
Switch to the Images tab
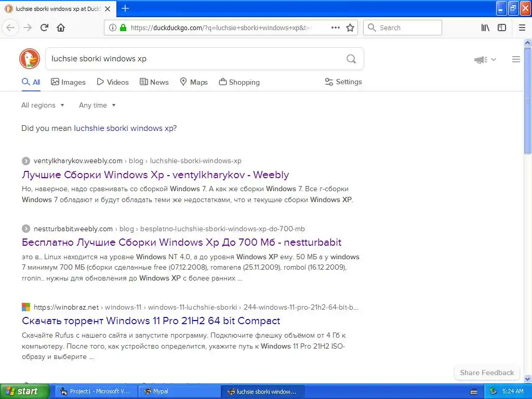pyautogui.click(x=68, y=82)
